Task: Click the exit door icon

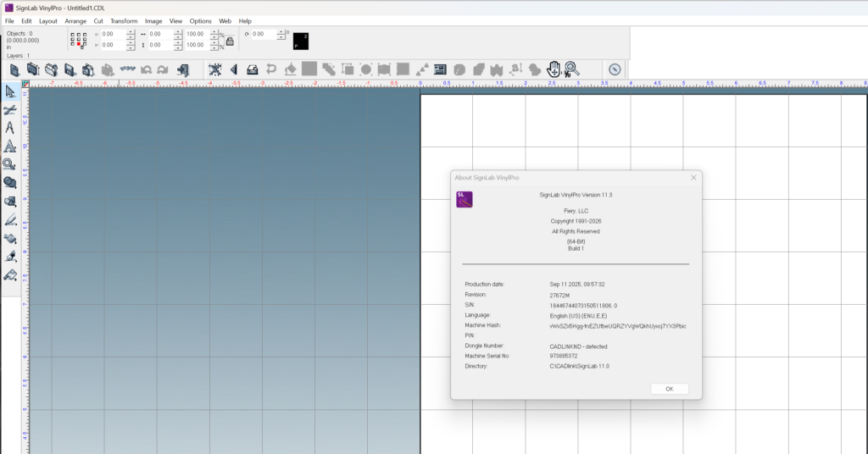Action: tap(183, 69)
